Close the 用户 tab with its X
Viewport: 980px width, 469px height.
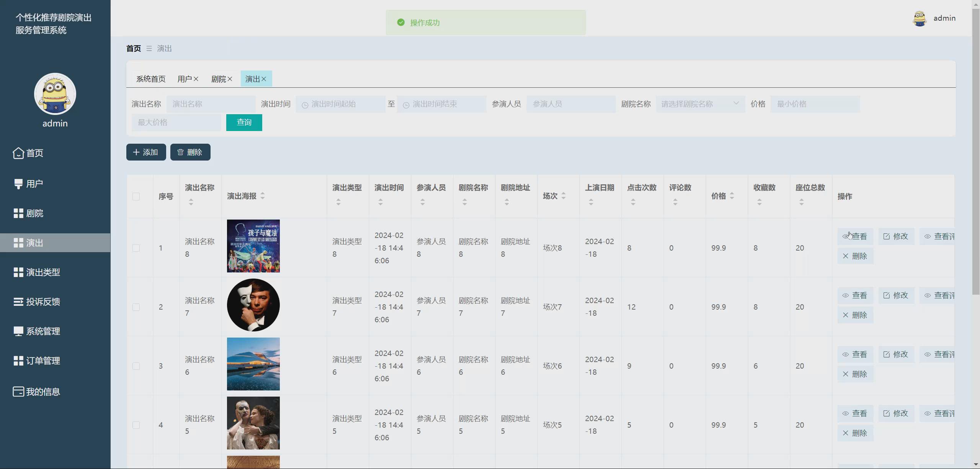[x=196, y=79]
